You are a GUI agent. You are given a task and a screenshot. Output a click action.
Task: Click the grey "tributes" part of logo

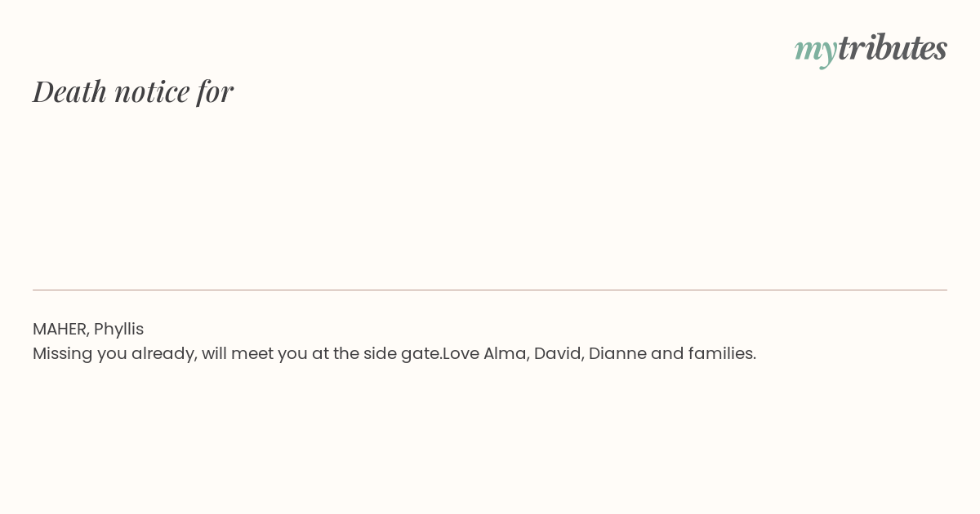click(x=893, y=47)
